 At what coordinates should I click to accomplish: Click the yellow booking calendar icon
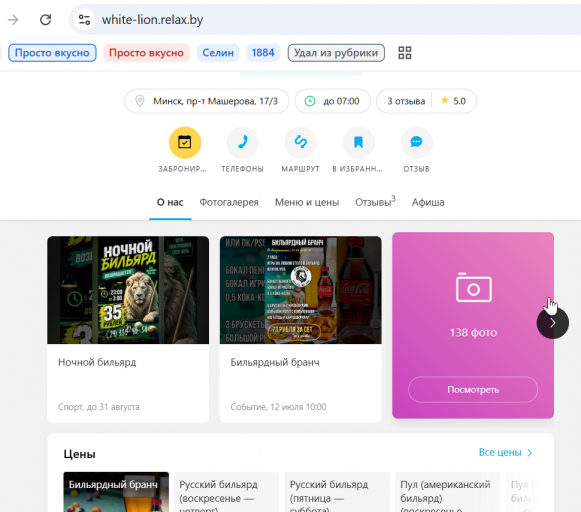point(185,142)
